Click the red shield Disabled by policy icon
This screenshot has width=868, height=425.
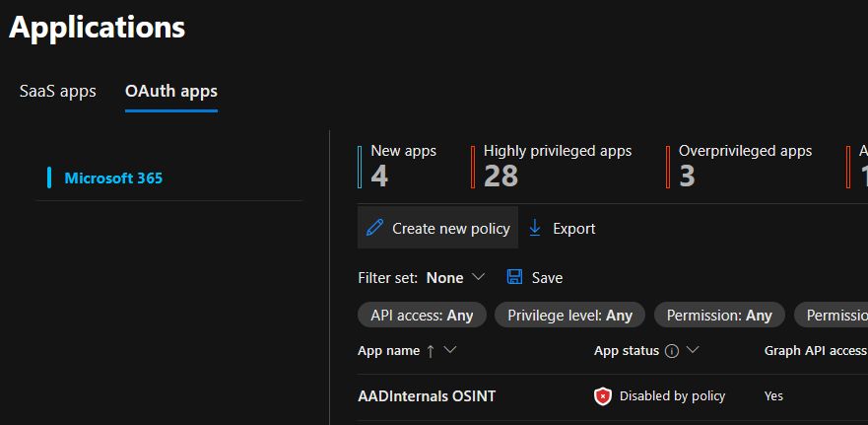coord(603,396)
